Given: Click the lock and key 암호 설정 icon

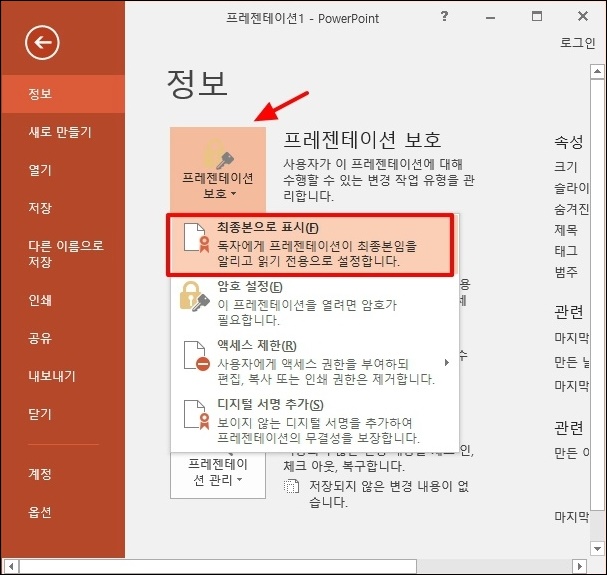Looking at the screenshot, I should click(x=194, y=296).
